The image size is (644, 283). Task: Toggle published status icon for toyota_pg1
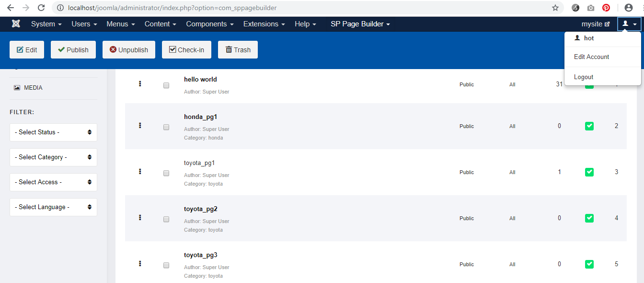589,172
